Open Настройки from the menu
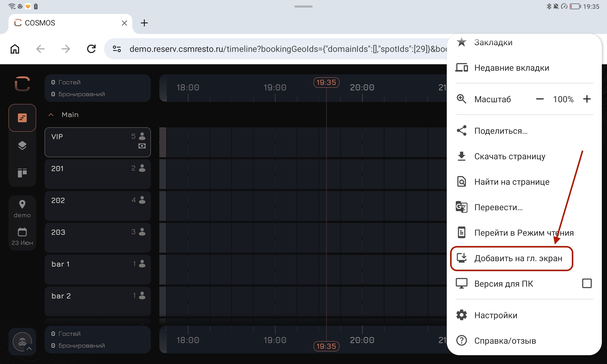The image size is (607, 364). click(524, 315)
